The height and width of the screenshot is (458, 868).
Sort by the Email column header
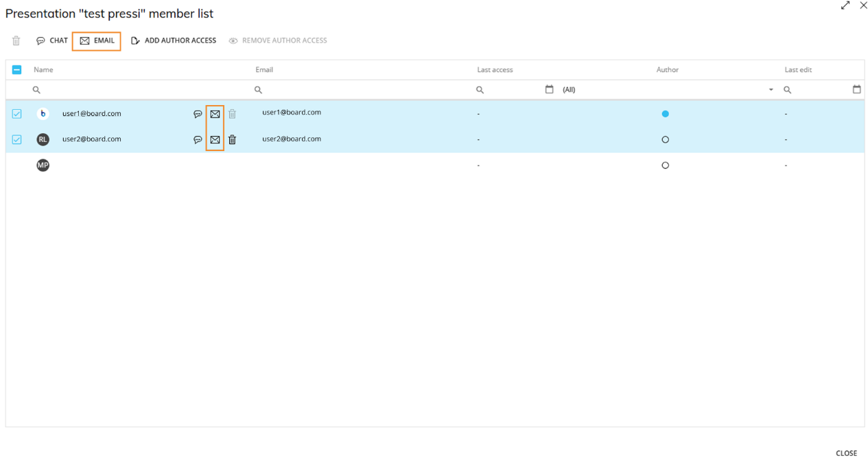pos(264,70)
